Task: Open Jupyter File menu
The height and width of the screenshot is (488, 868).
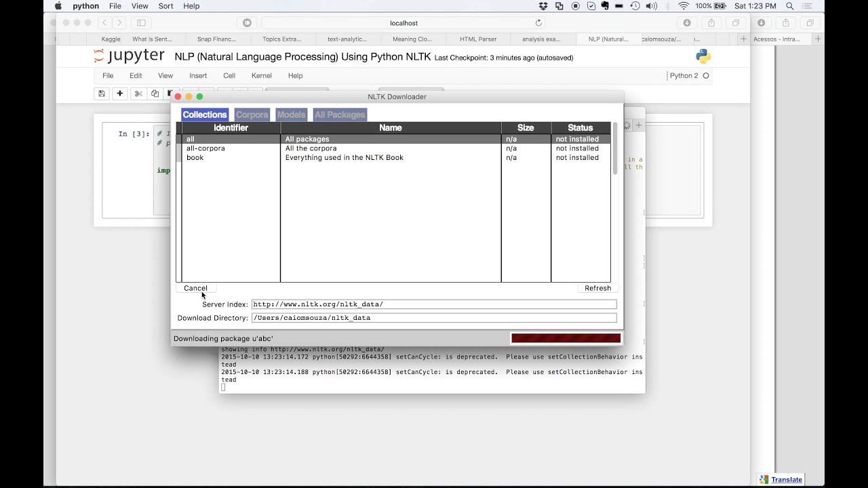Action: pyautogui.click(x=108, y=76)
